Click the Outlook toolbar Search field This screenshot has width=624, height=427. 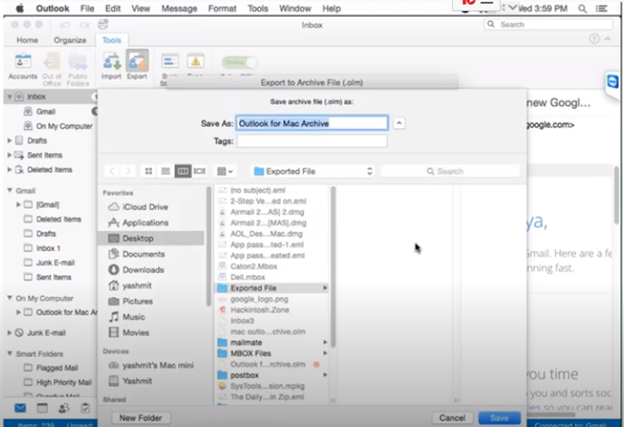[x=548, y=25]
